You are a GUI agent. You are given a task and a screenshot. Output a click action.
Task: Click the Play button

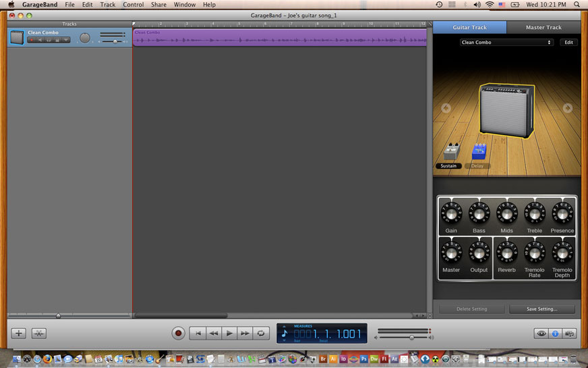(229, 333)
